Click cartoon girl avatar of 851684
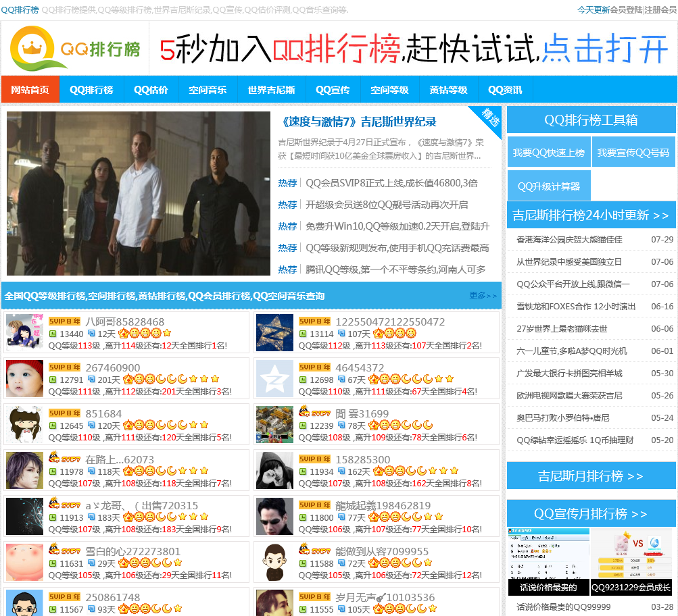This screenshot has width=678, height=616. pos(24,424)
